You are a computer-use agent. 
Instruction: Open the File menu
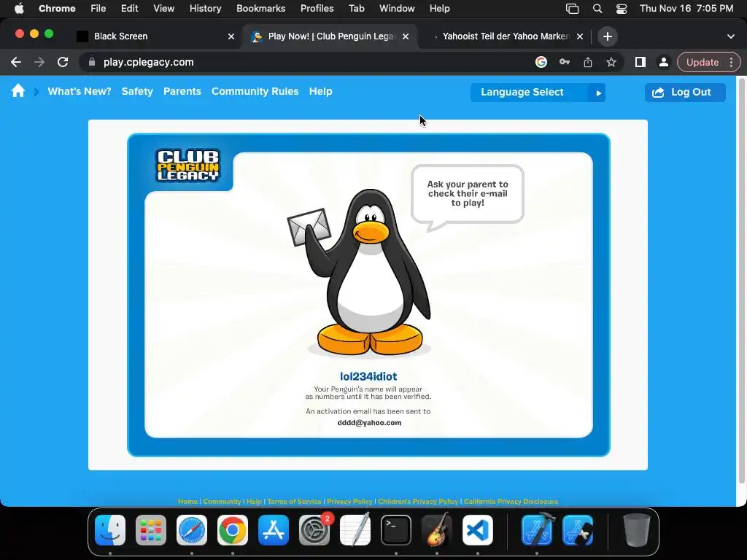[x=98, y=9]
